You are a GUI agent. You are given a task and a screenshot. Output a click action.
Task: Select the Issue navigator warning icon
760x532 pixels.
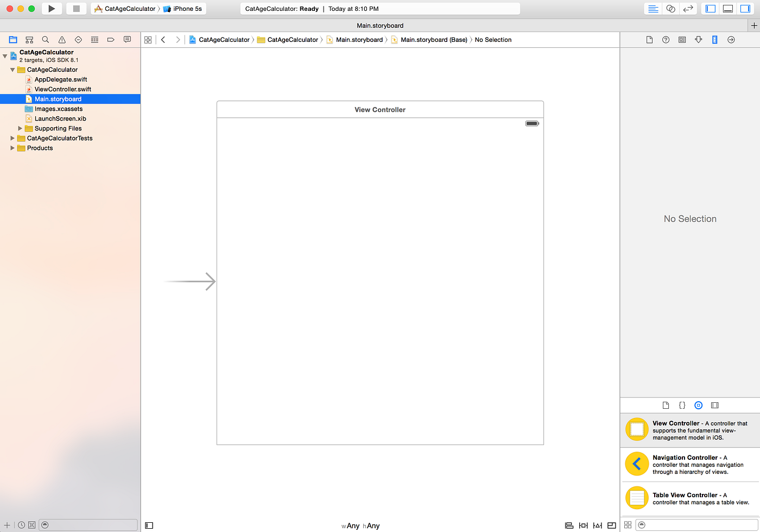[x=62, y=40]
